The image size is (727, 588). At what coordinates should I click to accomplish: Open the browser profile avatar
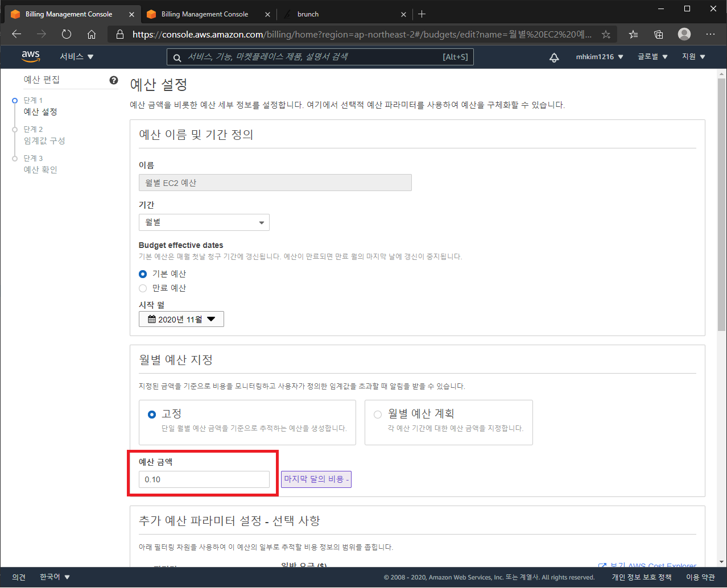[x=684, y=34]
